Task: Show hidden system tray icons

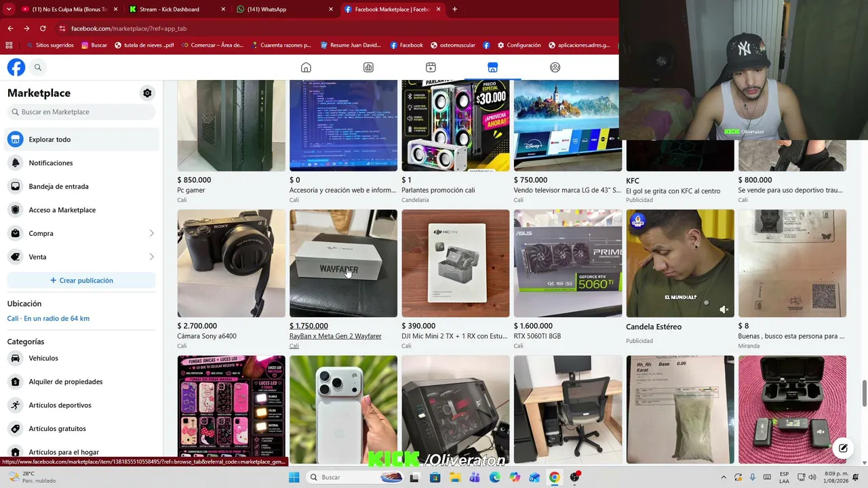Action: pyautogui.click(x=723, y=477)
